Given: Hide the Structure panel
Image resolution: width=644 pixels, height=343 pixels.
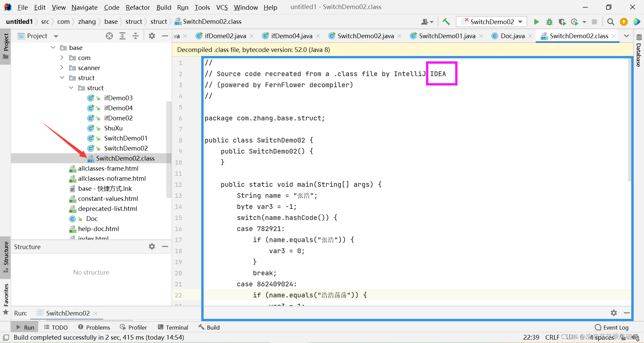Looking at the screenshot, I should coord(165,246).
